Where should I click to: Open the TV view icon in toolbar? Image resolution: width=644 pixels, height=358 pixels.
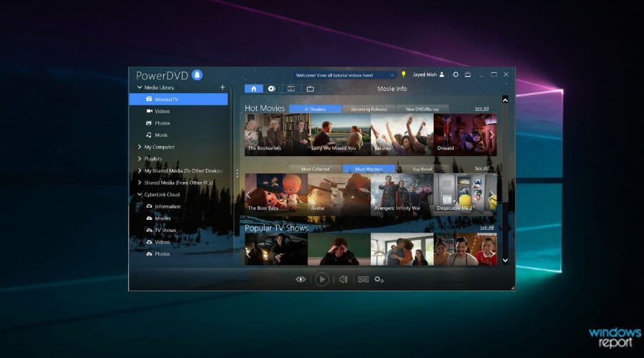click(310, 89)
